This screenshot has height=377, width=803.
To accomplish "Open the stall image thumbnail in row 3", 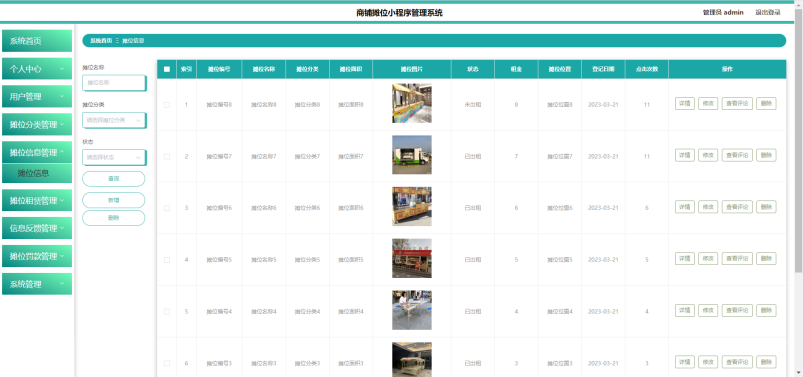I will click(412, 206).
